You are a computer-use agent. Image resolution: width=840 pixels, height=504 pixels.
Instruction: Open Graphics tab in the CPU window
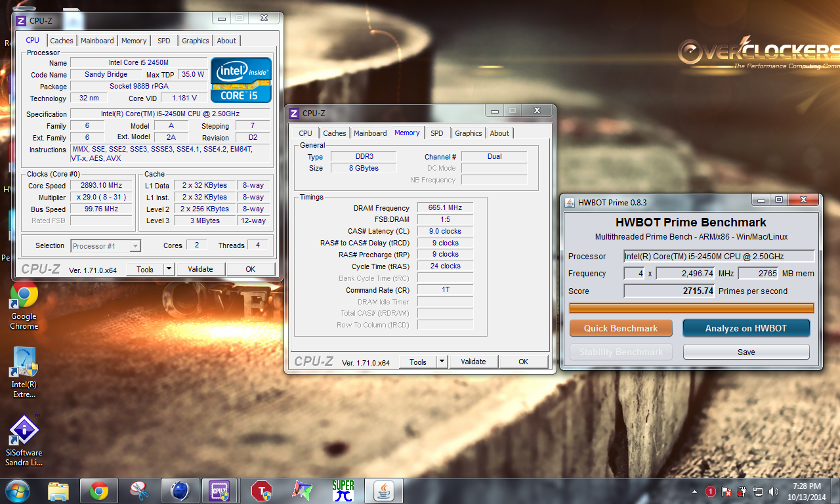196,41
